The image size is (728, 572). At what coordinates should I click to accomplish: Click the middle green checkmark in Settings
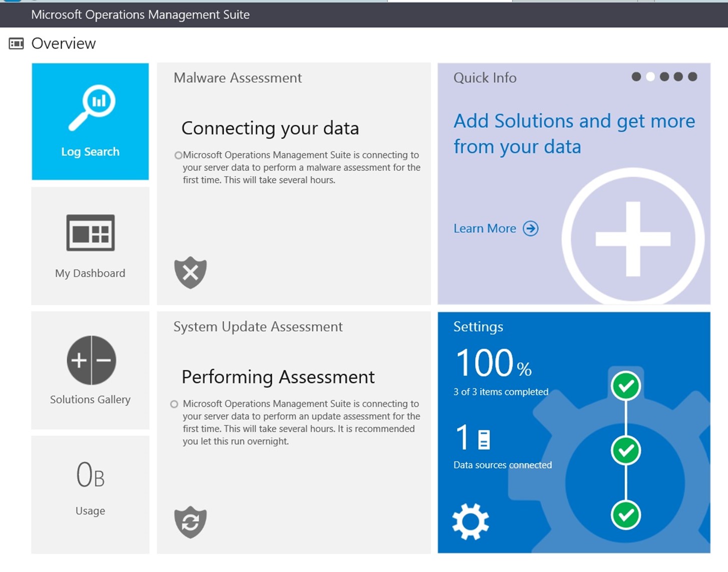click(x=626, y=450)
